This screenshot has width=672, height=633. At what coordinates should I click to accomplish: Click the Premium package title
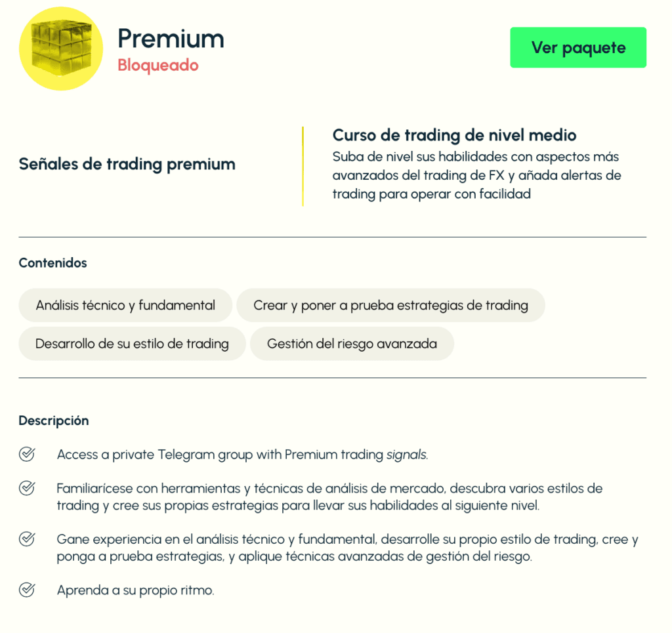pyautogui.click(x=171, y=39)
